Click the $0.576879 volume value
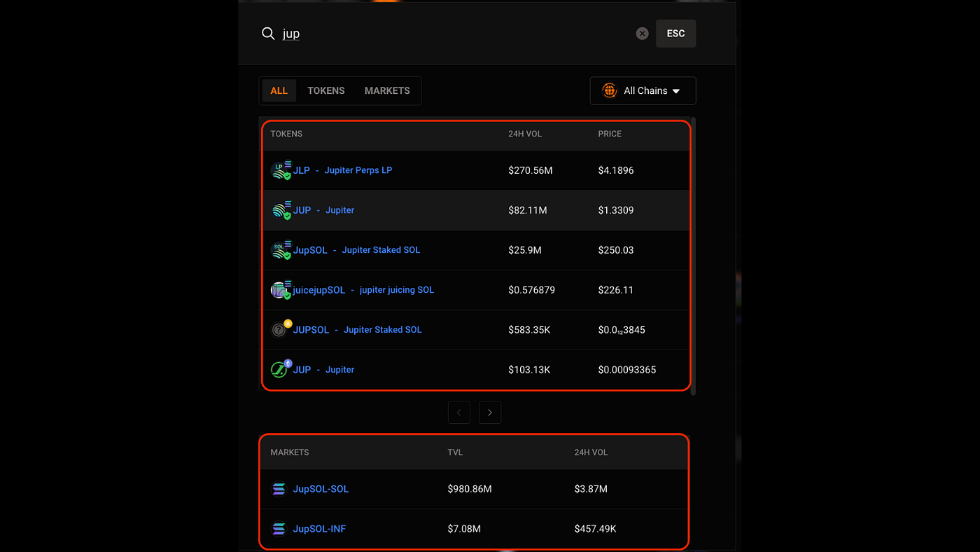Viewport: 980px width, 552px height. [x=531, y=290]
